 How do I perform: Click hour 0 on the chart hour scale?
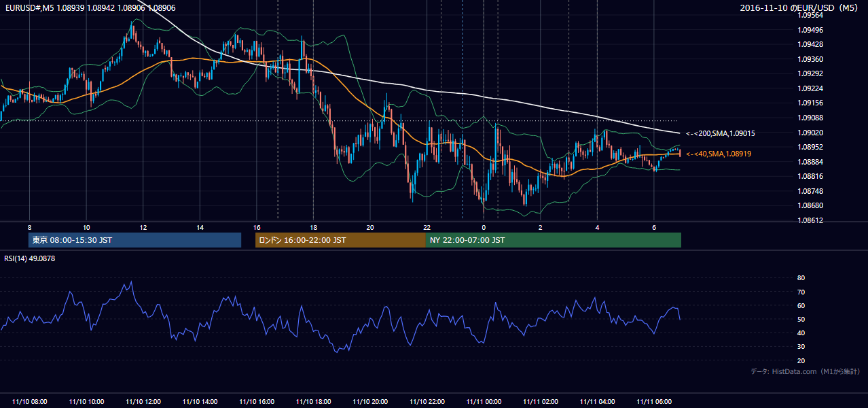[x=484, y=227]
